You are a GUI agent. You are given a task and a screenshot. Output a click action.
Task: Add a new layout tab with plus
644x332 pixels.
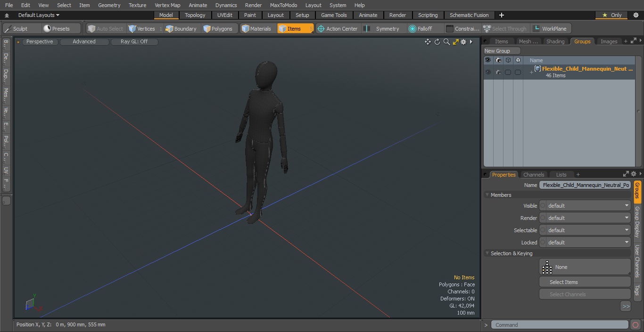[x=501, y=15]
